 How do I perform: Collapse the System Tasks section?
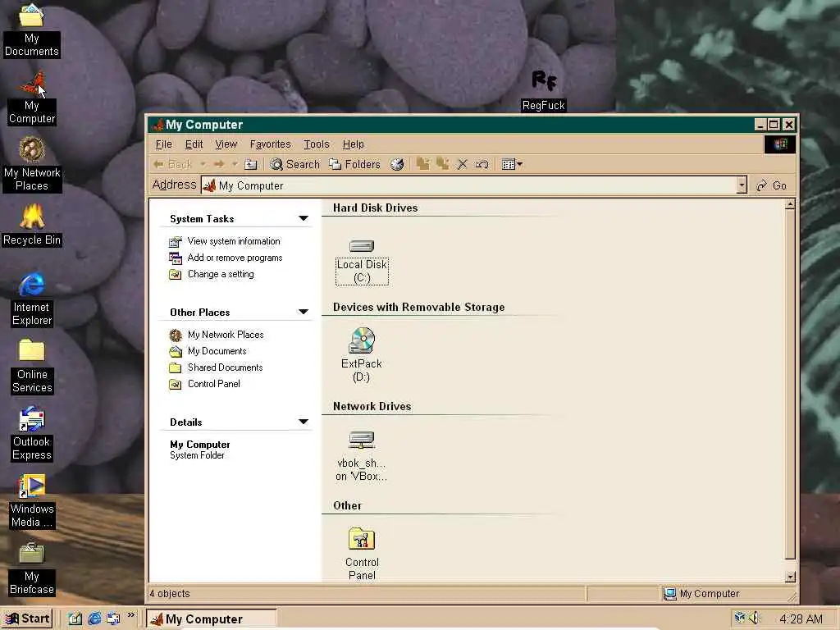pyautogui.click(x=304, y=218)
